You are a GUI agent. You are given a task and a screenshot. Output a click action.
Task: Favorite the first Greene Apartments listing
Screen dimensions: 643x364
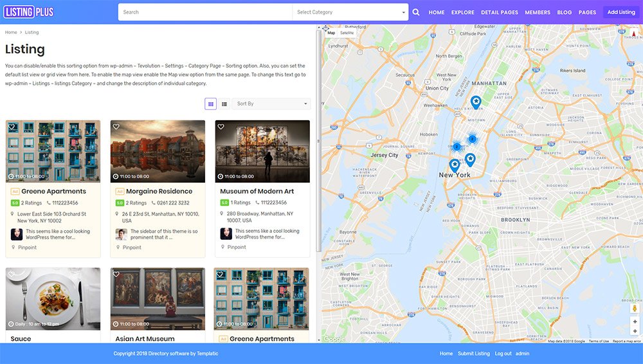click(12, 127)
